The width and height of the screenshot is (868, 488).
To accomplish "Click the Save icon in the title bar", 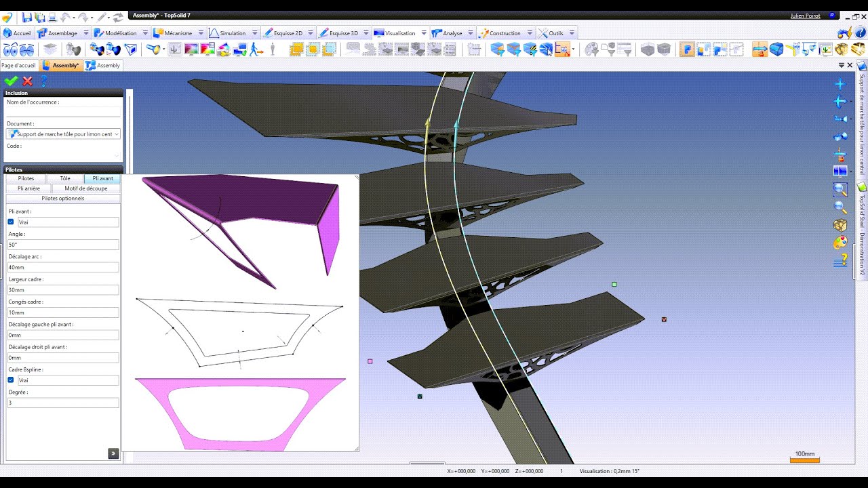I will tap(26, 17).
